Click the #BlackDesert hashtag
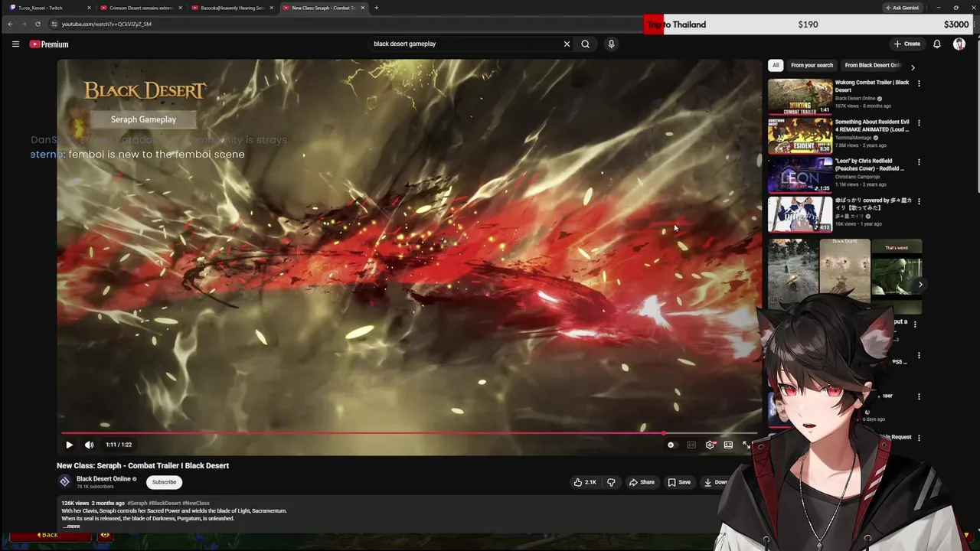 click(x=165, y=504)
